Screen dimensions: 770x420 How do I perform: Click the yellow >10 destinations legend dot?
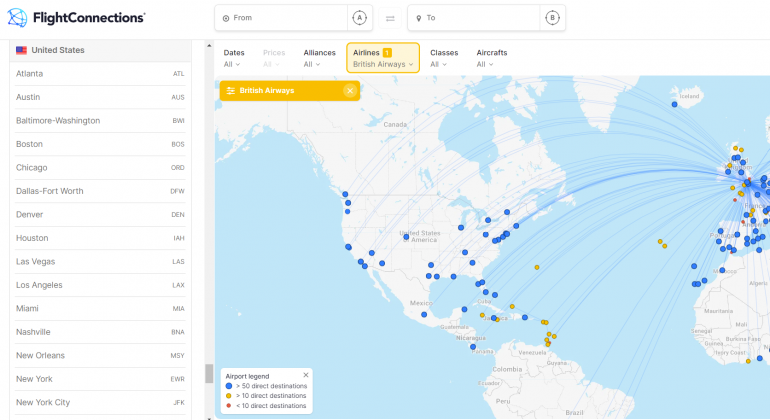click(228, 395)
